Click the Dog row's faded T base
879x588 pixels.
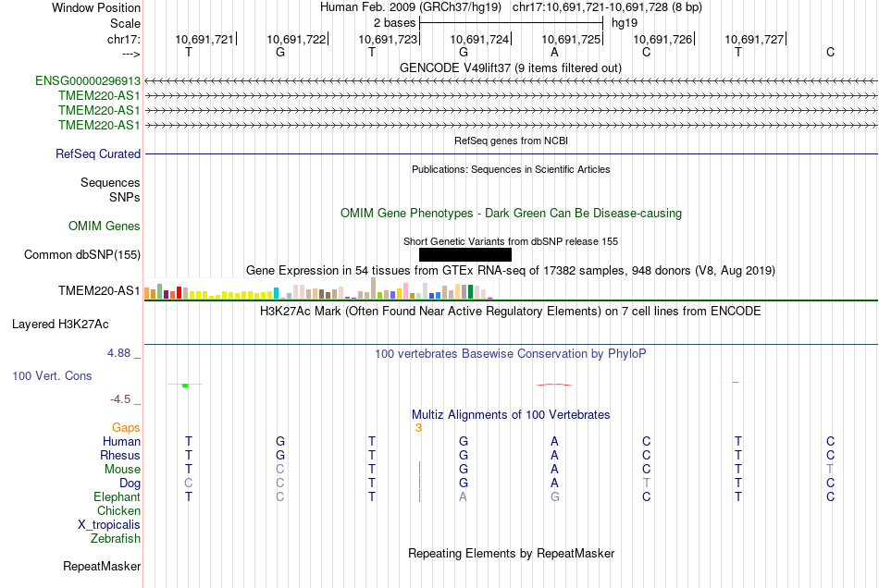[647, 483]
